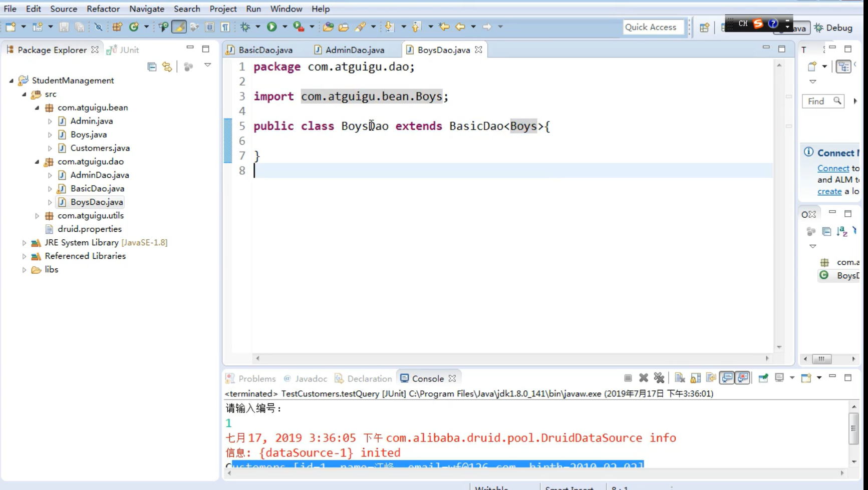Toggle Mark Occurrences highlighter button
This screenshot has height=490, width=868.
[179, 27]
